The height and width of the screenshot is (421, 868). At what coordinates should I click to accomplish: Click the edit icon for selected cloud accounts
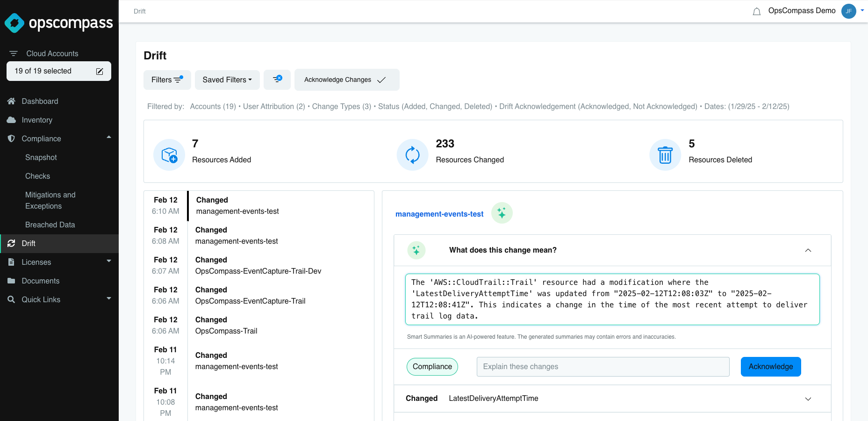(100, 72)
